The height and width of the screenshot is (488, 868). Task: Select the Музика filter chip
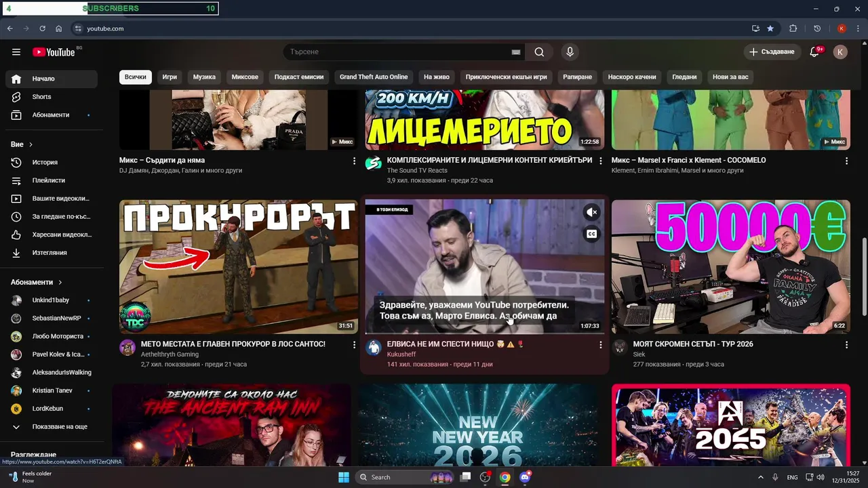(204, 77)
